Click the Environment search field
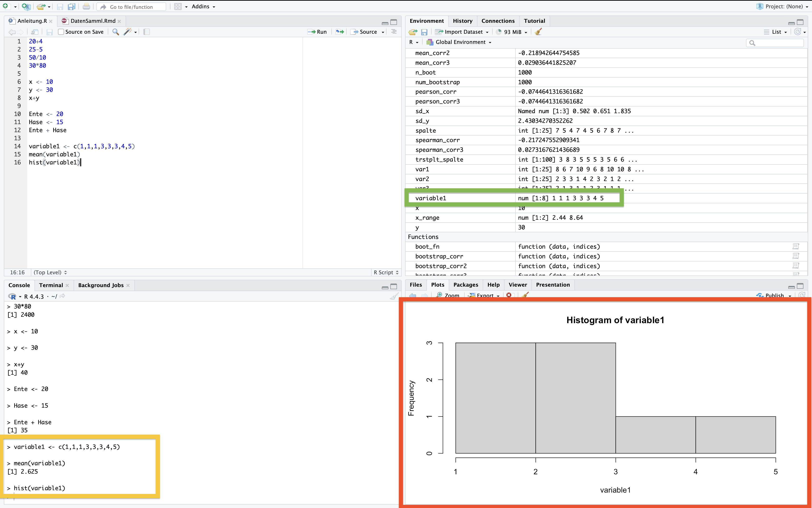The height and width of the screenshot is (508, 812). [775, 43]
